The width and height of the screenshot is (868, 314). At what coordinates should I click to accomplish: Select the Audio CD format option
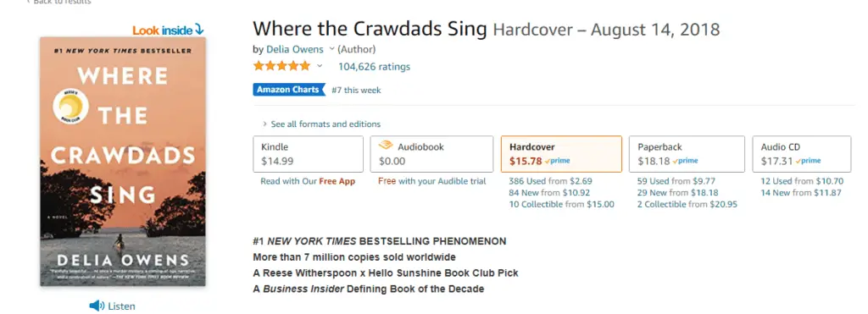(802, 154)
